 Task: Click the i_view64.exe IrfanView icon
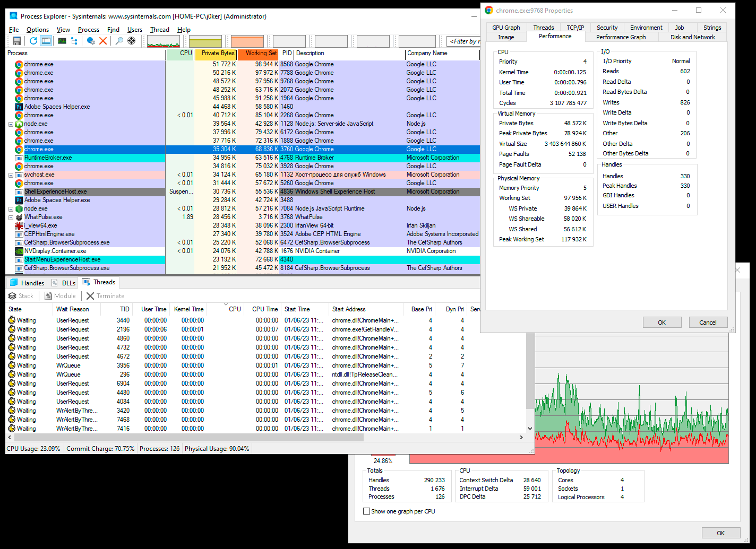pos(19,225)
